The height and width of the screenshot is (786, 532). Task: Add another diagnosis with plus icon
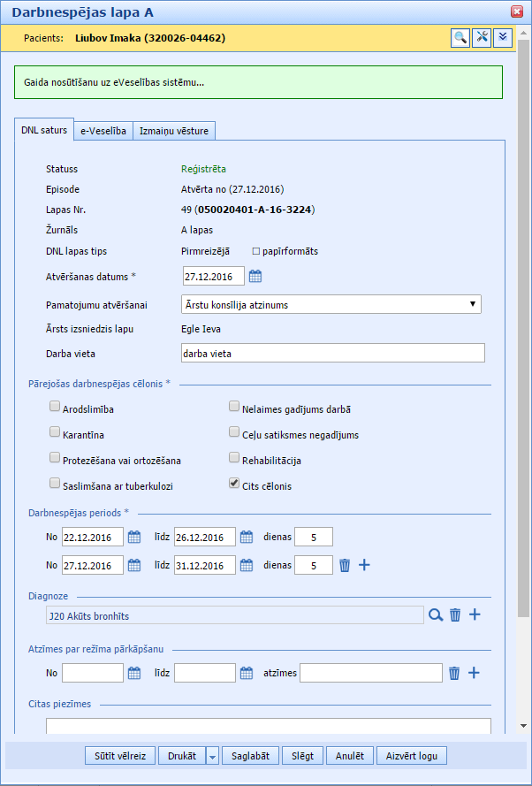pyautogui.click(x=475, y=614)
